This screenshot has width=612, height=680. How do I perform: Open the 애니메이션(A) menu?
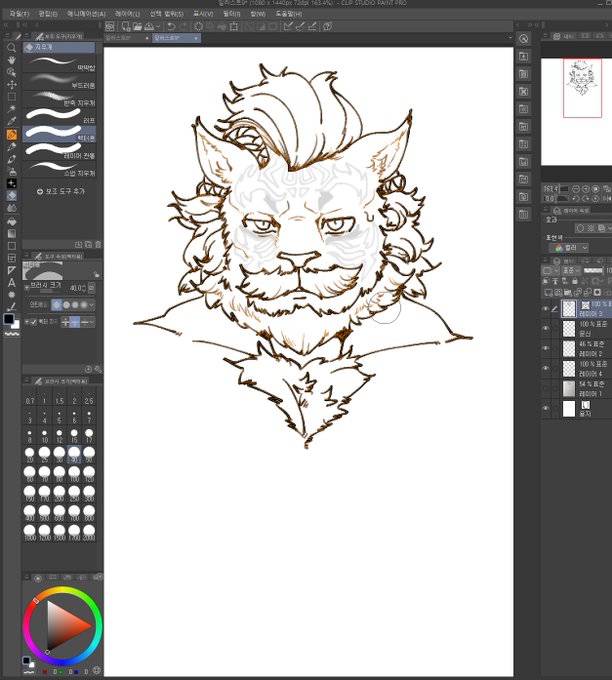click(86, 14)
